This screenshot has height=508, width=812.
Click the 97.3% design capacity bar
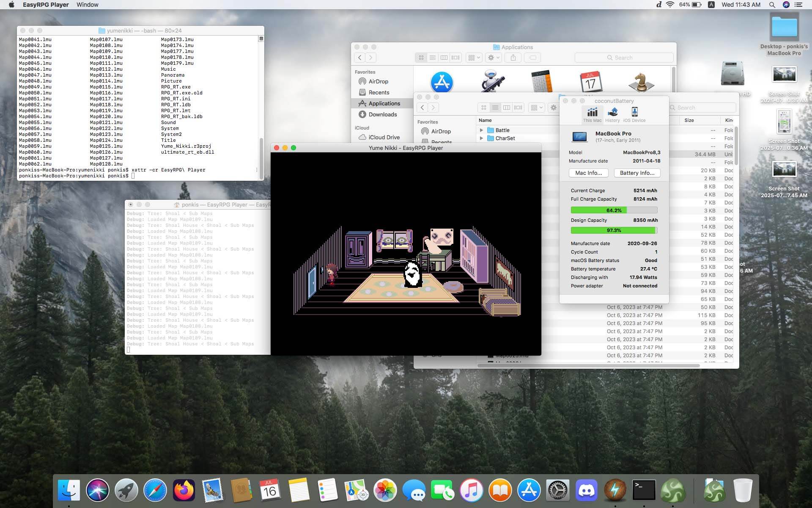point(614,230)
